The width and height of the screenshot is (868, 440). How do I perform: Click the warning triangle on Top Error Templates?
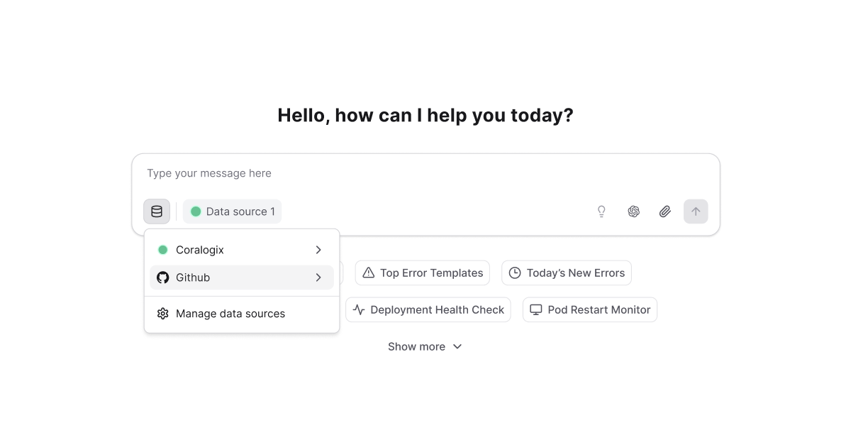click(368, 273)
